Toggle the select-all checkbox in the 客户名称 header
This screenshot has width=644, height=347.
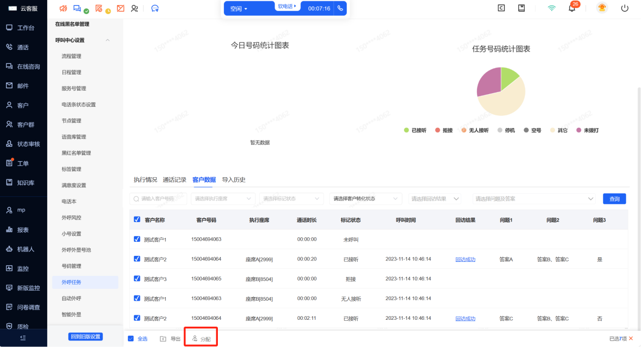(x=137, y=220)
